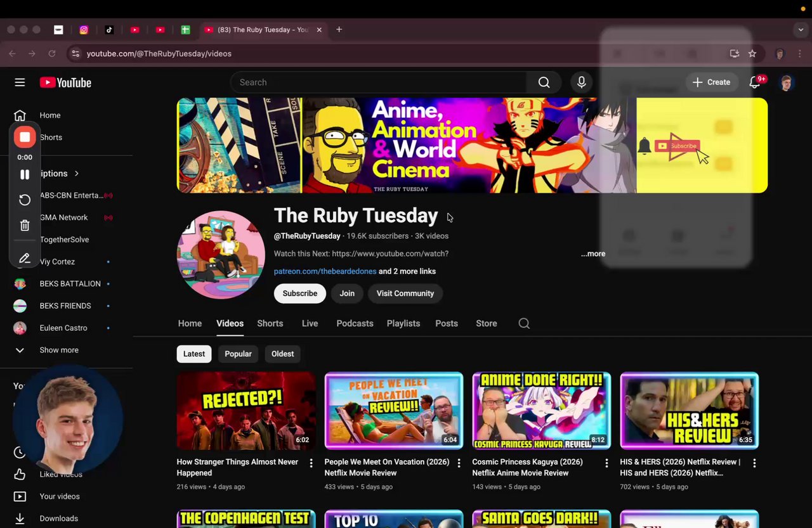
Task: Click in the YouTube search field
Action: pyautogui.click(x=378, y=82)
